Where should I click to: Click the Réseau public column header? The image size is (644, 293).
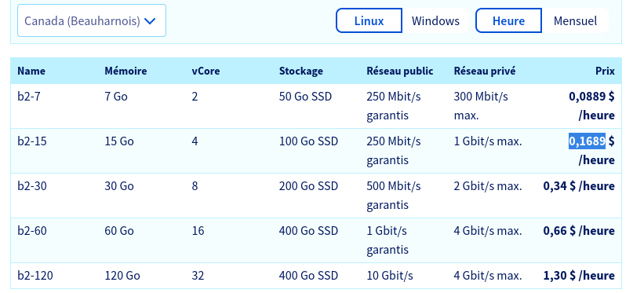click(x=400, y=71)
